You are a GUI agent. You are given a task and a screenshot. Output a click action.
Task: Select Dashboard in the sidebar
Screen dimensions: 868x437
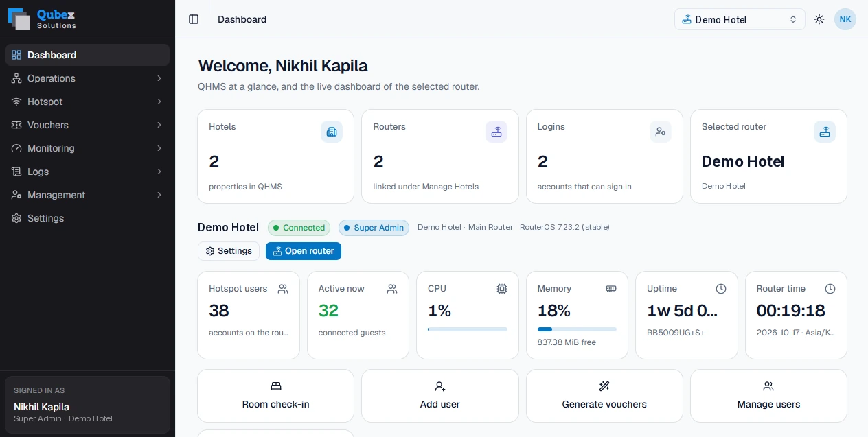87,55
